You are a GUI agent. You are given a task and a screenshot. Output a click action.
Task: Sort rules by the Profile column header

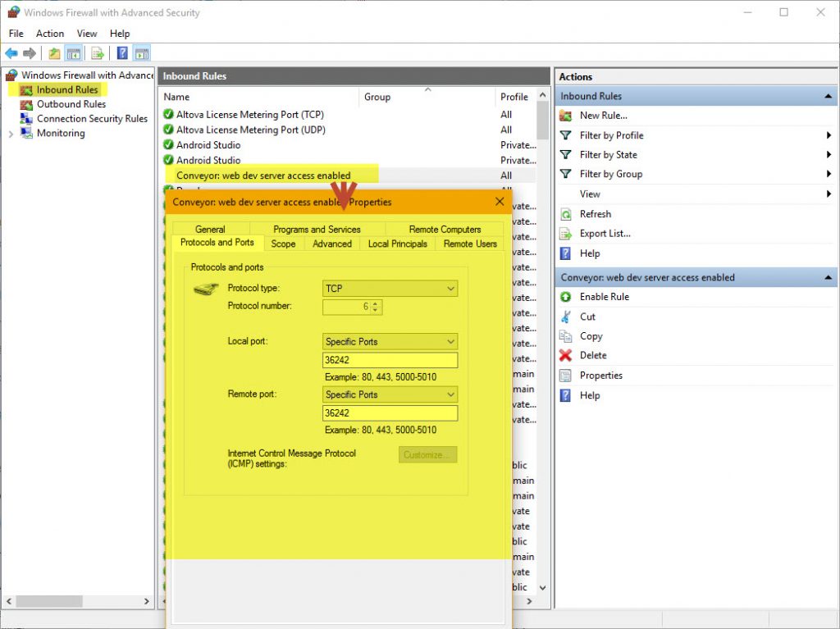click(514, 97)
